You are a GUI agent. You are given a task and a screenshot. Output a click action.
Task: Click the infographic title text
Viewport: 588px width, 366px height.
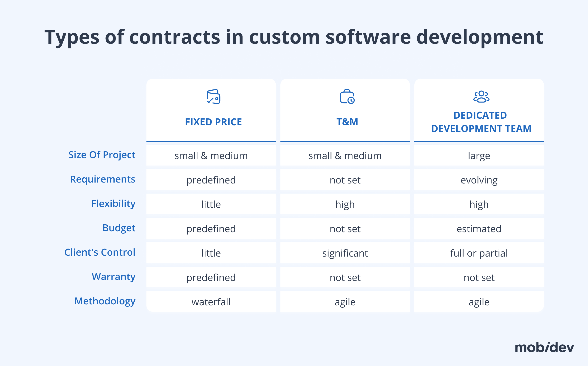point(294,37)
